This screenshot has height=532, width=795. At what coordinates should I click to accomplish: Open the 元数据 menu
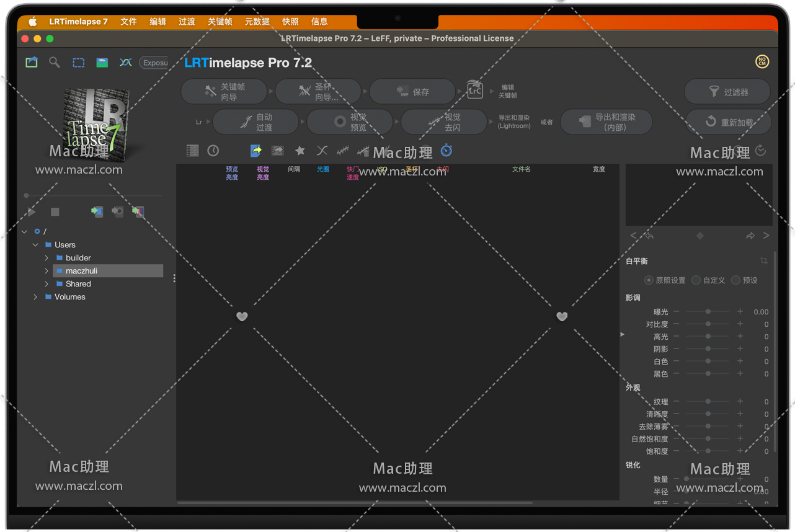pyautogui.click(x=257, y=22)
